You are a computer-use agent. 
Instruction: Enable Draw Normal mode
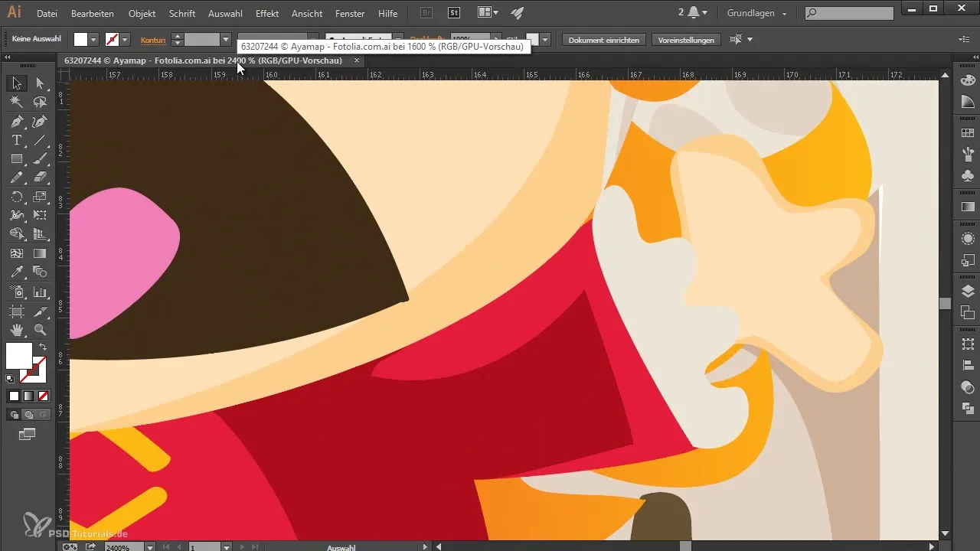point(13,415)
